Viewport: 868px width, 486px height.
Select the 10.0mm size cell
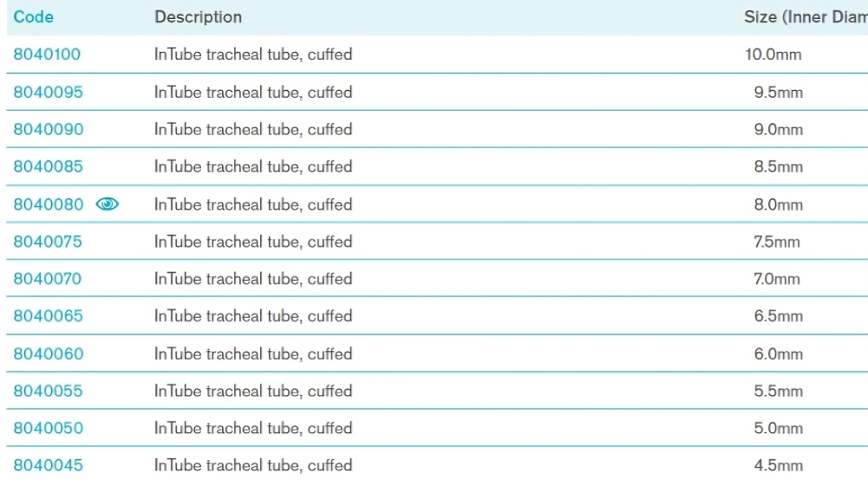pyautogui.click(x=773, y=55)
